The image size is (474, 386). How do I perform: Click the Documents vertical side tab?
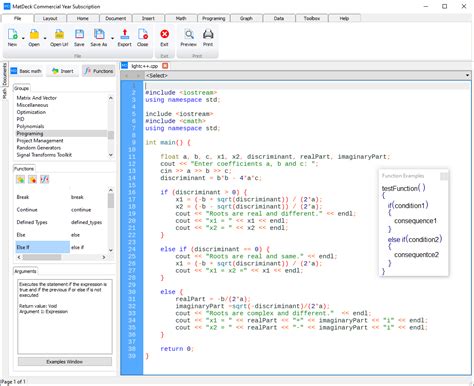pyautogui.click(x=4, y=74)
